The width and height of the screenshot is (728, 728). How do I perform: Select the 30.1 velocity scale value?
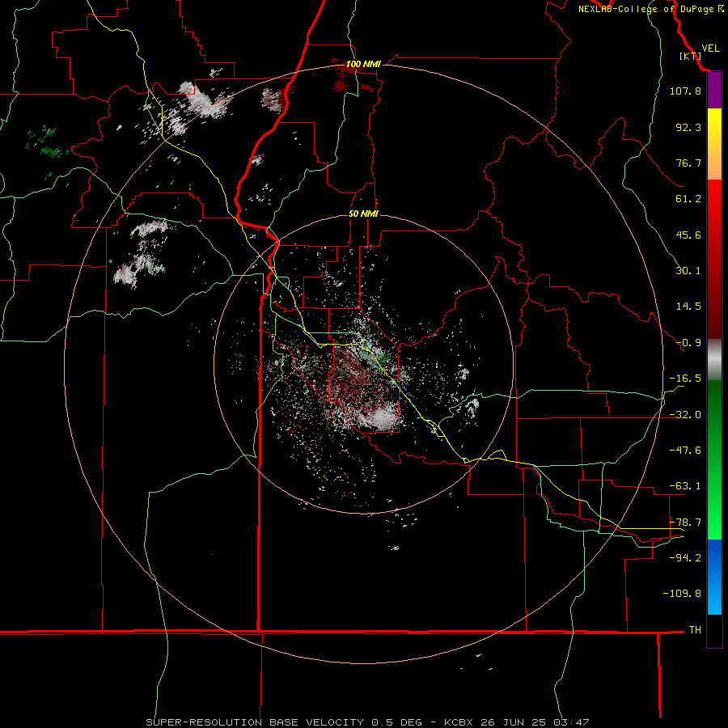coord(688,271)
